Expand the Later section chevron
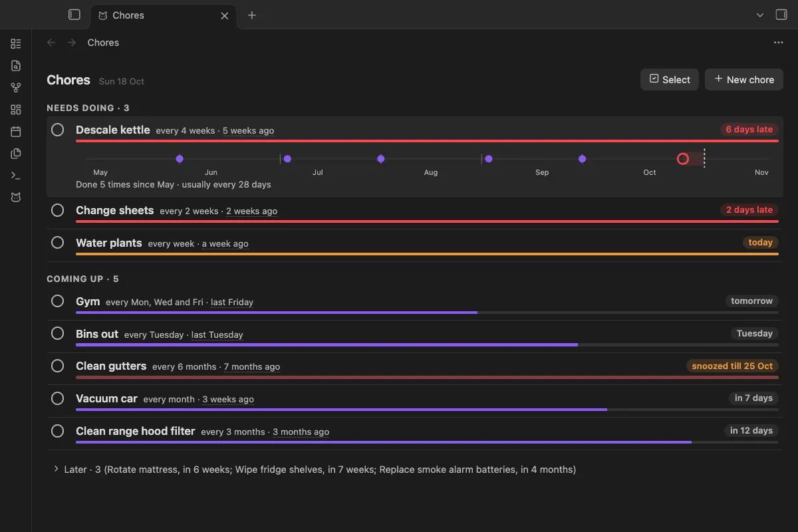The image size is (798, 532). point(56,469)
